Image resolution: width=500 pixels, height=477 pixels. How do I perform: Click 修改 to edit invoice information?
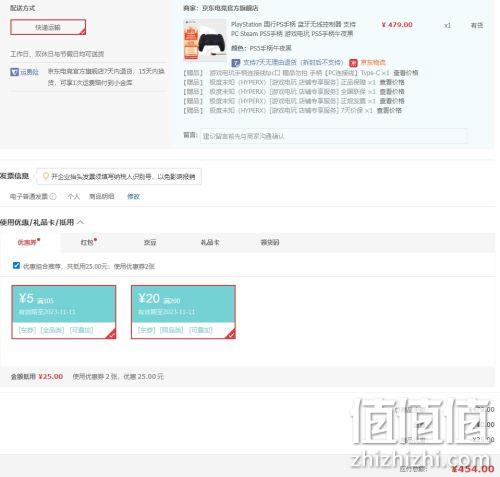[x=133, y=196]
